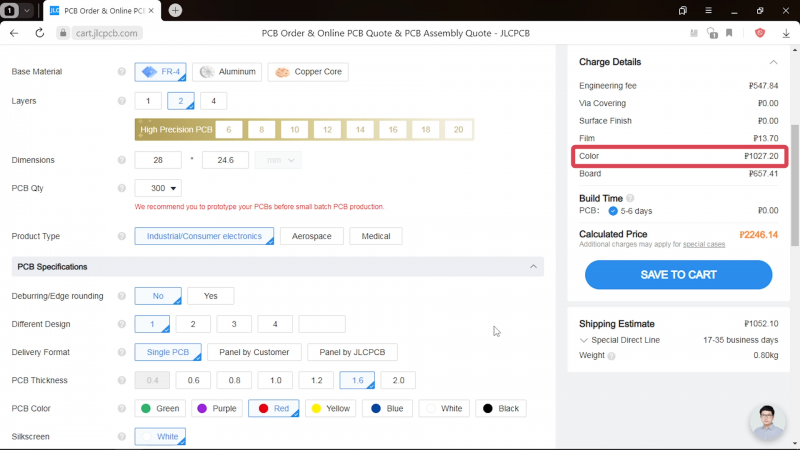Click the empty Different Design input box
This screenshot has width=800, height=450.
[x=322, y=324]
